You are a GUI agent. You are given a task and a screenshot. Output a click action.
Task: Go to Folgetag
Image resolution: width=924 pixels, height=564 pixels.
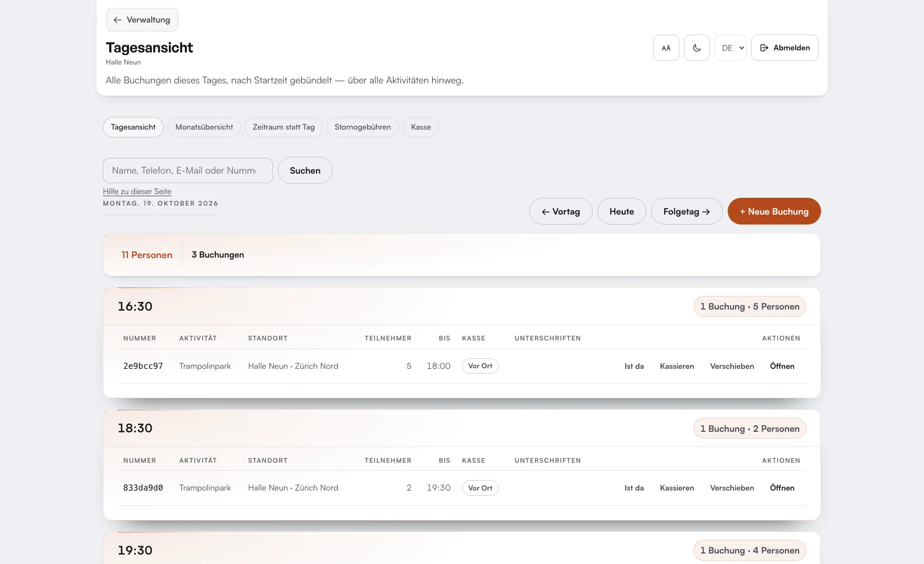point(687,211)
